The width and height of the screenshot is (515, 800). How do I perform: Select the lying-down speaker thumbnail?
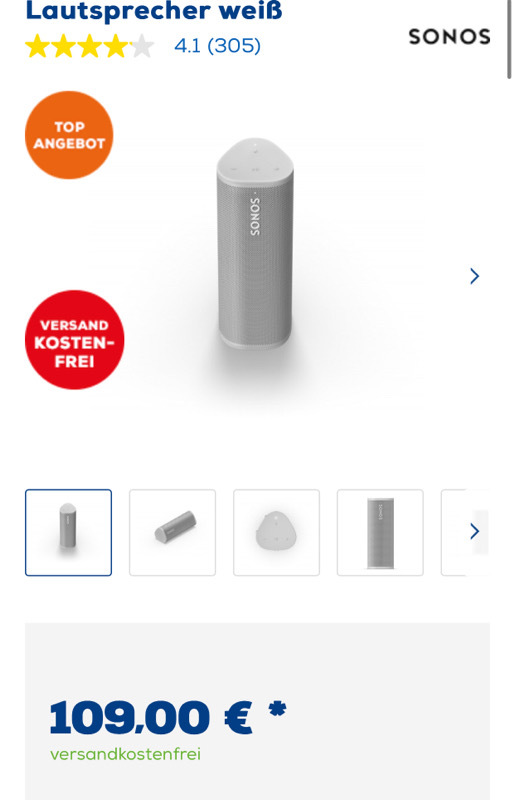(x=173, y=533)
